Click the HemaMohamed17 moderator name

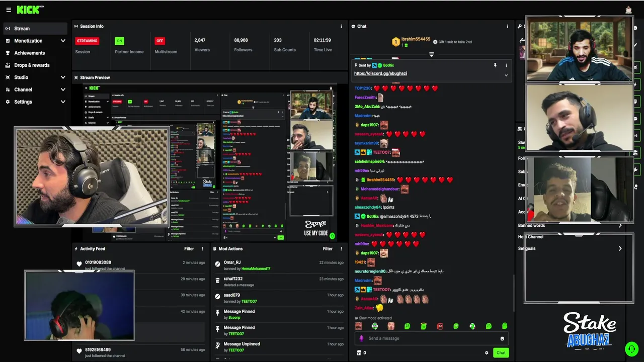click(256, 269)
